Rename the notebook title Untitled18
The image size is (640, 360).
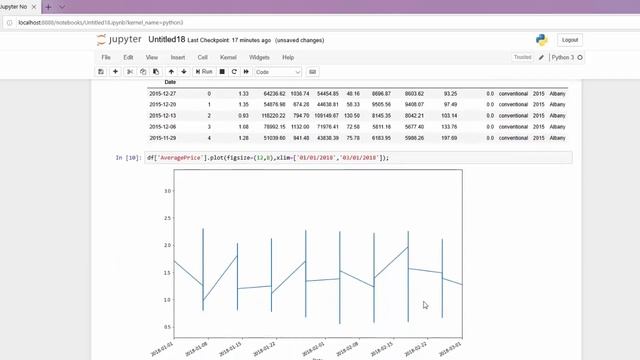[x=167, y=40]
